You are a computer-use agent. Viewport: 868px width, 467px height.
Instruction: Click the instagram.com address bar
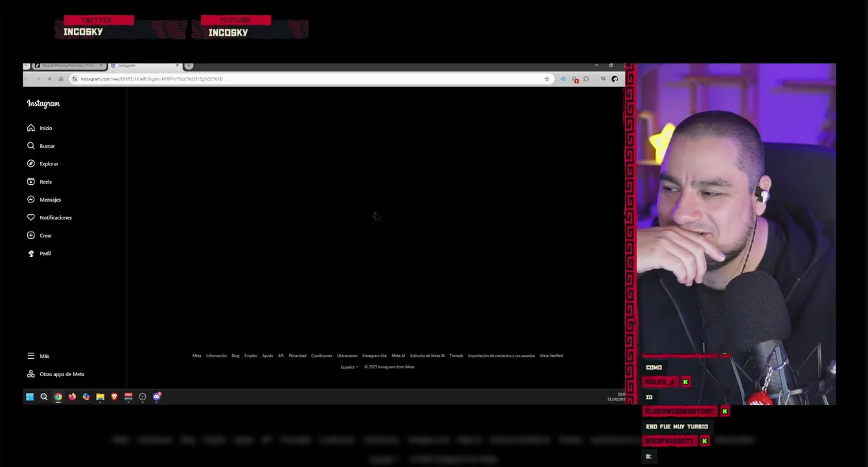[311, 79]
